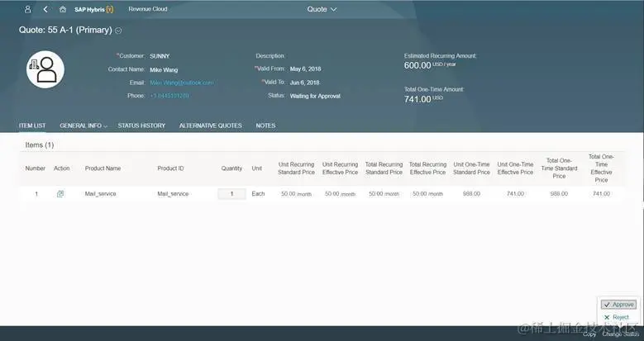
Task: Click the Valid From date May 6, 2018
Action: pyautogui.click(x=305, y=69)
